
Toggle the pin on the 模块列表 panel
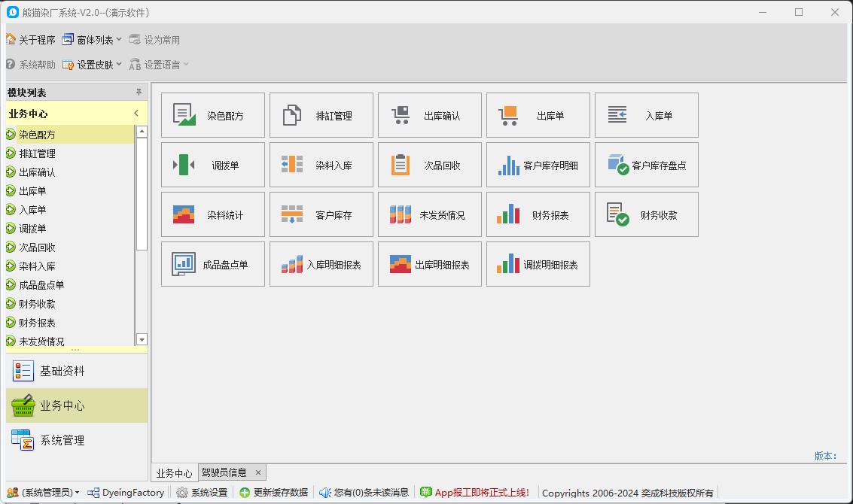(x=139, y=93)
